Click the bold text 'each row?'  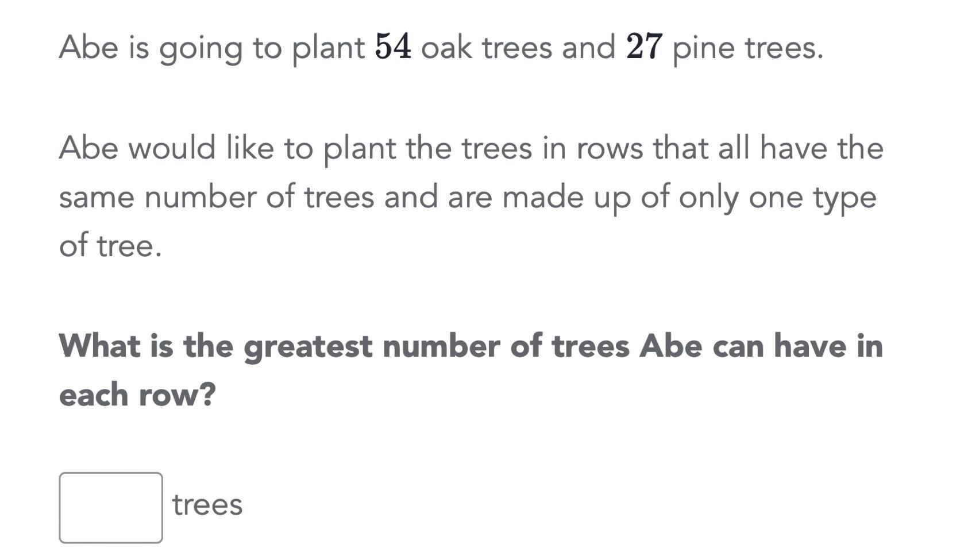(x=137, y=395)
